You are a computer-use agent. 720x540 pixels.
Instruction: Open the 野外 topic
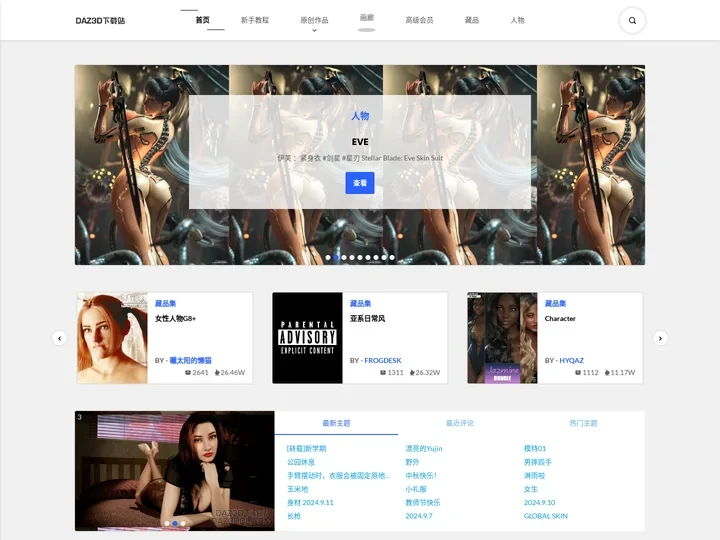412,462
